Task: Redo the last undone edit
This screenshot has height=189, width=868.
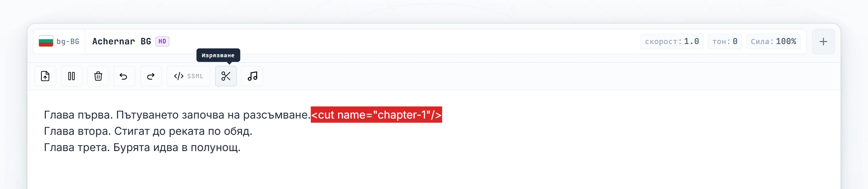Action: [151, 76]
